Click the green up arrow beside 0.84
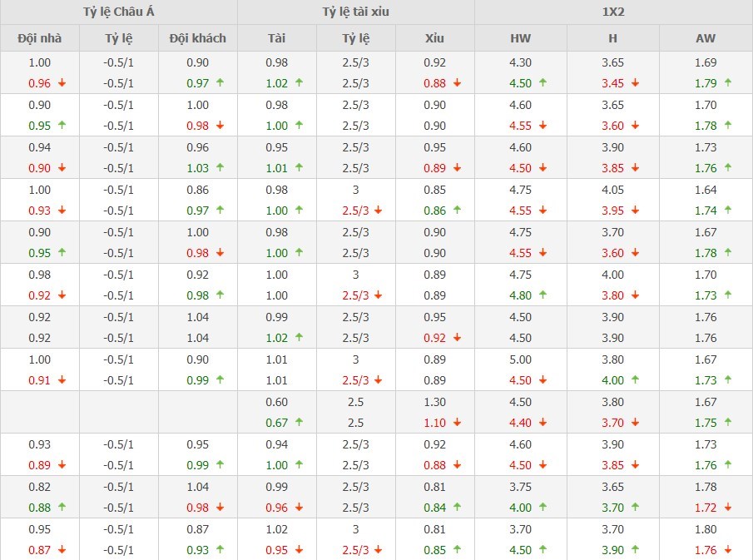The width and height of the screenshot is (753, 560). coord(457,507)
